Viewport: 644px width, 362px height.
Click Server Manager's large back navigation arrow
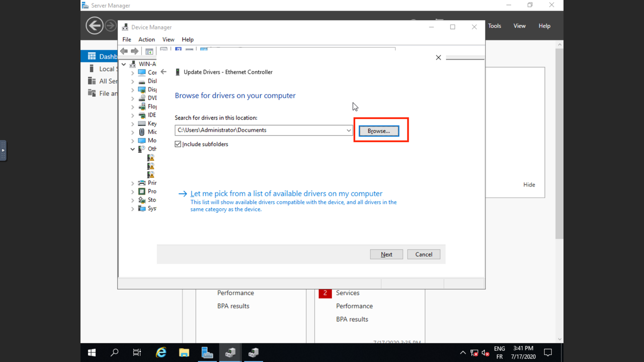tap(94, 26)
